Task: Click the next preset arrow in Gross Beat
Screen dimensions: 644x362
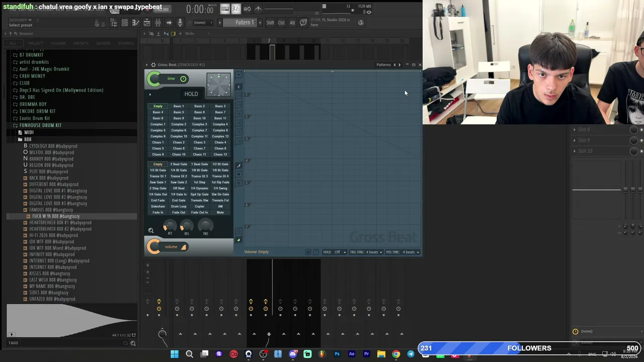Action: click(x=399, y=65)
